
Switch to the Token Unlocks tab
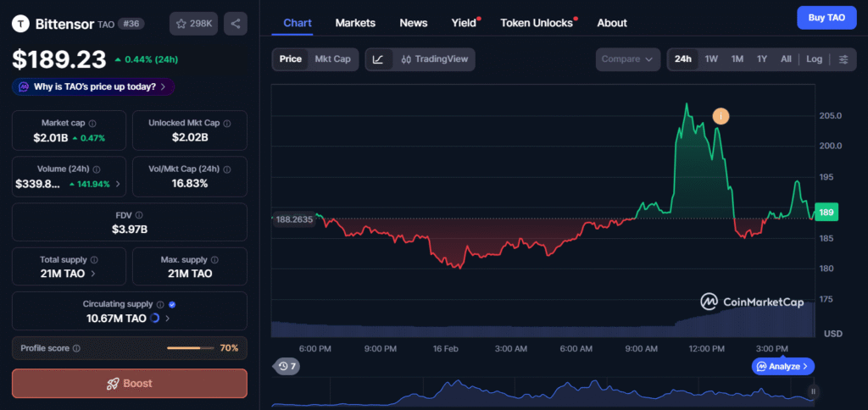tap(537, 23)
